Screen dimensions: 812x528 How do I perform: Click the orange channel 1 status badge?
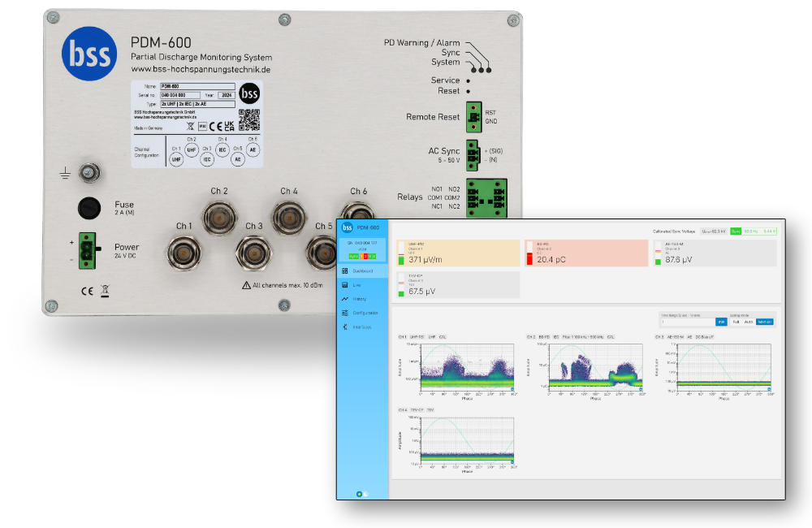click(362, 257)
